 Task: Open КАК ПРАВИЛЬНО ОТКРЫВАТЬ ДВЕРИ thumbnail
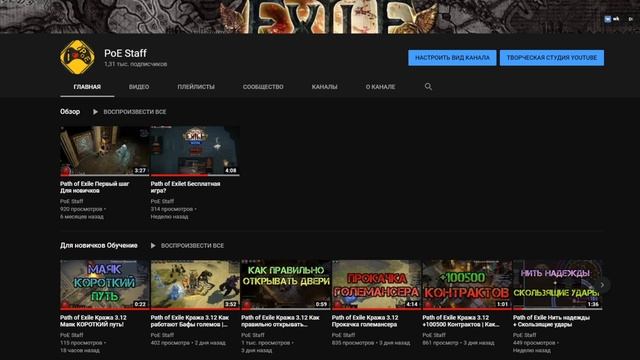pyautogui.click(x=286, y=284)
